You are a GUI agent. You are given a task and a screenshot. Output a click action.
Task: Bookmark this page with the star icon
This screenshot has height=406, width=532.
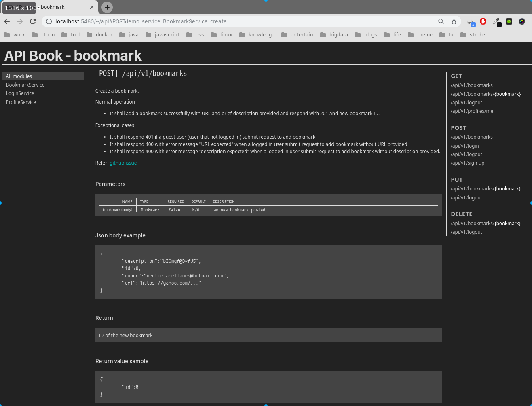click(x=454, y=21)
